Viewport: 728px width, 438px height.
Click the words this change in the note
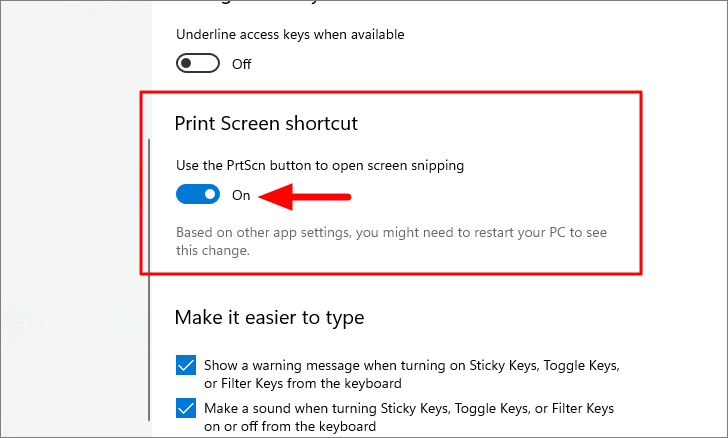click(x=213, y=251)
